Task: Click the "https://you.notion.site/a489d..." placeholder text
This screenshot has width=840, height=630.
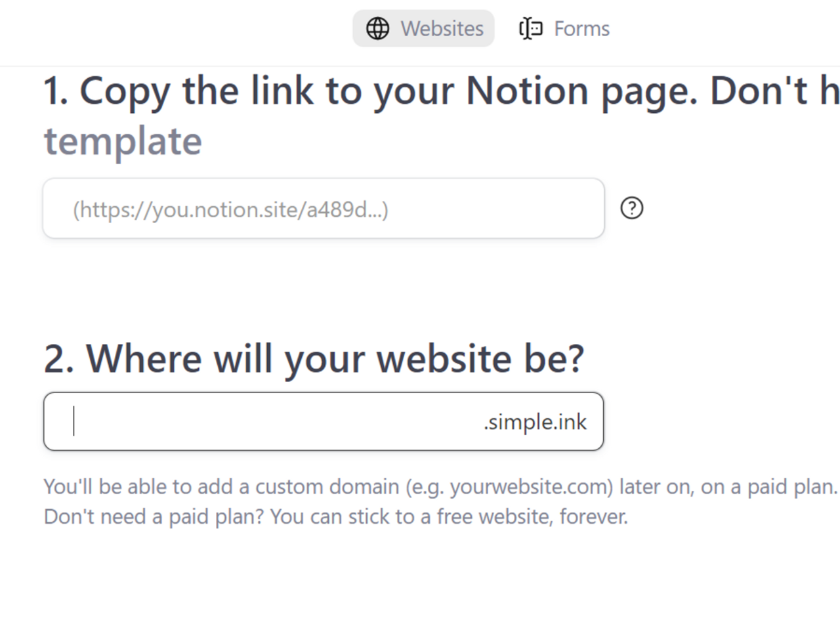Action: tap(230, 210)
